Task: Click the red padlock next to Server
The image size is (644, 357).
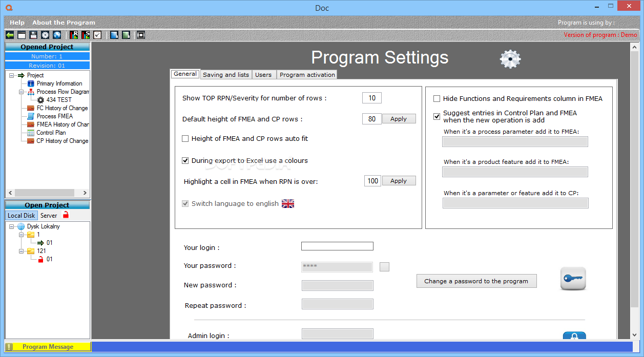Action: click(66, 215)
